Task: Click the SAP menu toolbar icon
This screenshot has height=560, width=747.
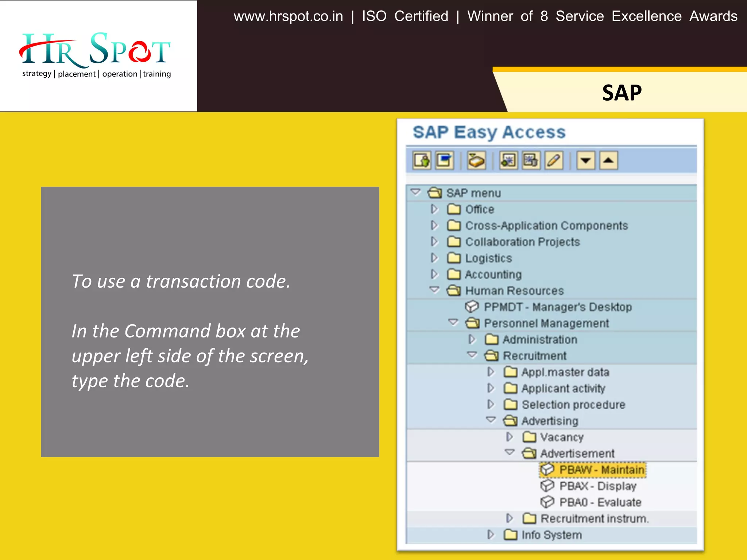Action: pos(444,160)
